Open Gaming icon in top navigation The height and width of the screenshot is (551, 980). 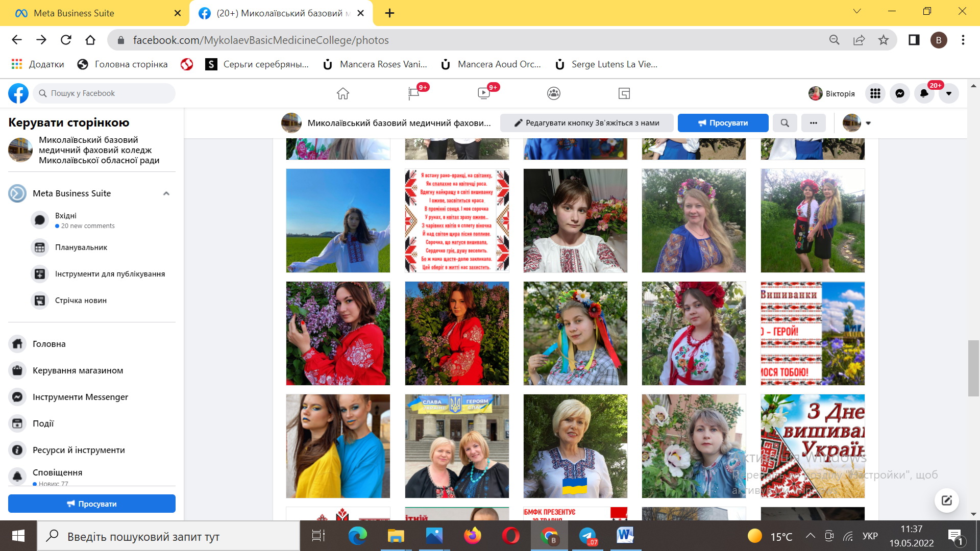(624, 93)
